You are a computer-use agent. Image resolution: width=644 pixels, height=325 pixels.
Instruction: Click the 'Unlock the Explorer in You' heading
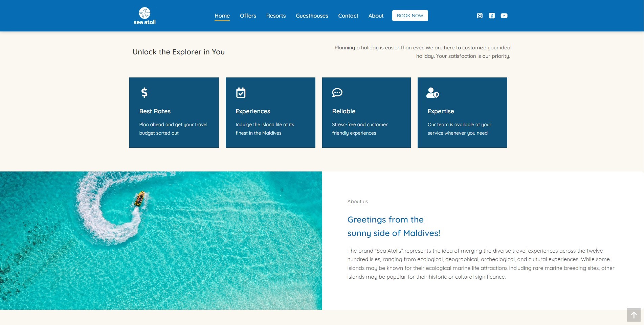point(179,52)
